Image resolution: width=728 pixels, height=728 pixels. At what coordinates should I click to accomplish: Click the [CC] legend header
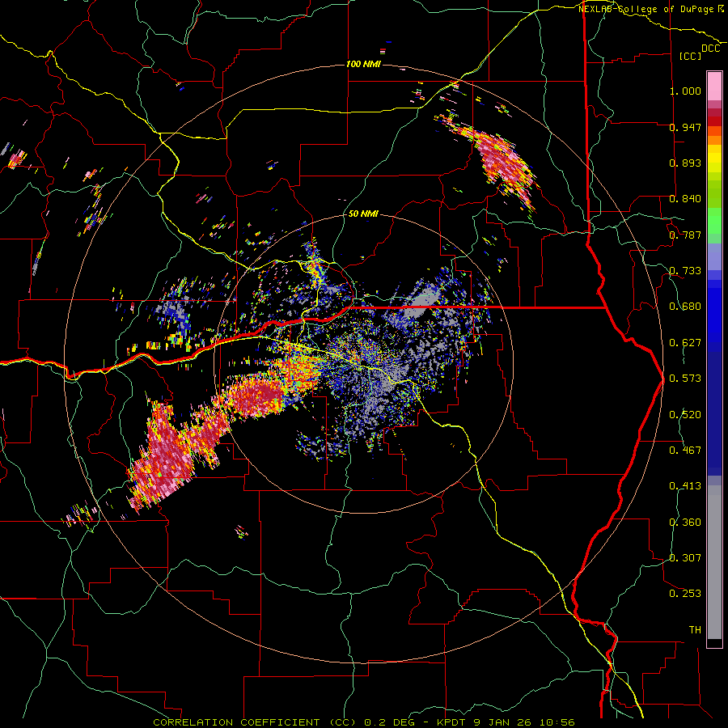point(691,56)
